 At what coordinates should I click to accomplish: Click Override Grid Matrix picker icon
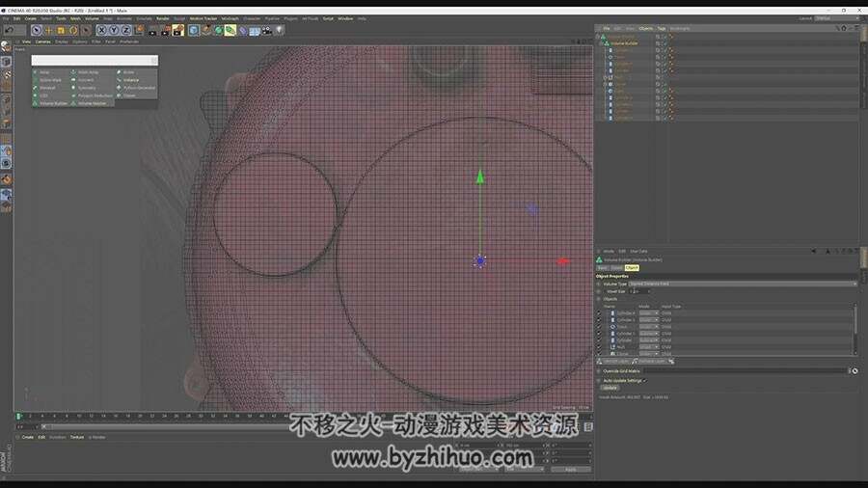854,370
